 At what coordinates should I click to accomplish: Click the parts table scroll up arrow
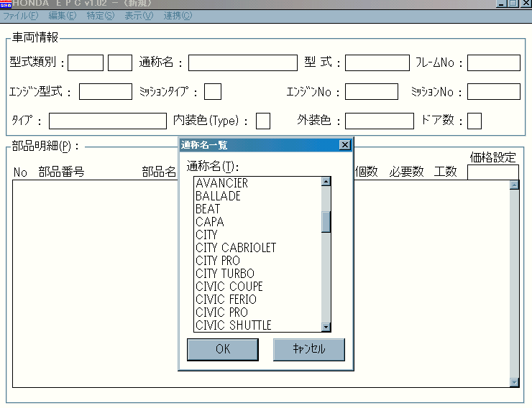(x=514, y=185)
